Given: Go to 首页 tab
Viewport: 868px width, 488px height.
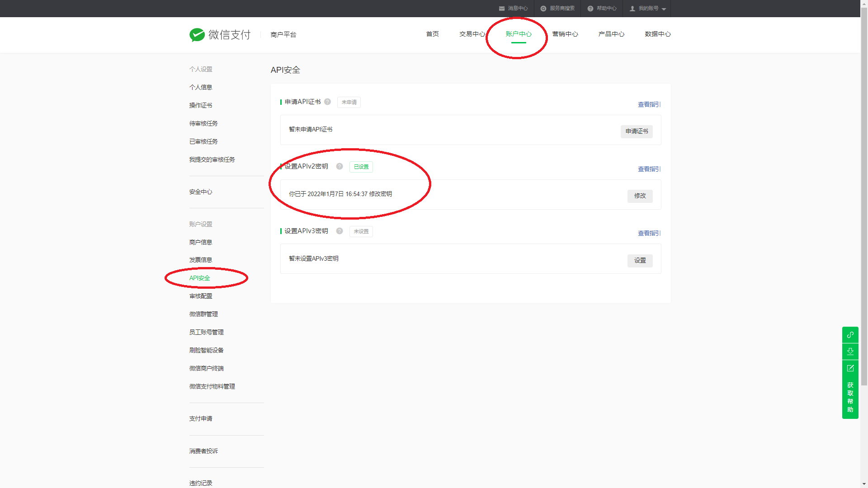Looking at the screenshot, I should tap(432, 34).
